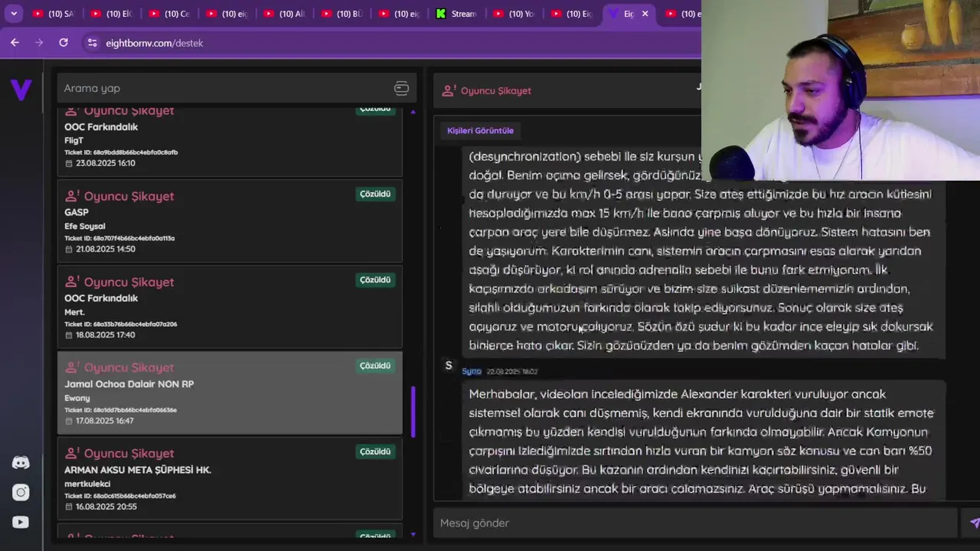
Task: Click the purple ticket list scrollbar thumb
Action: click(x=413, y=412)
